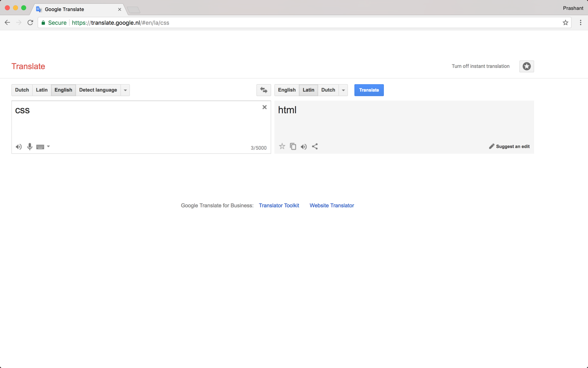Set the target language to English
Viewport: 588px width, 368px height.
(287, 90)
